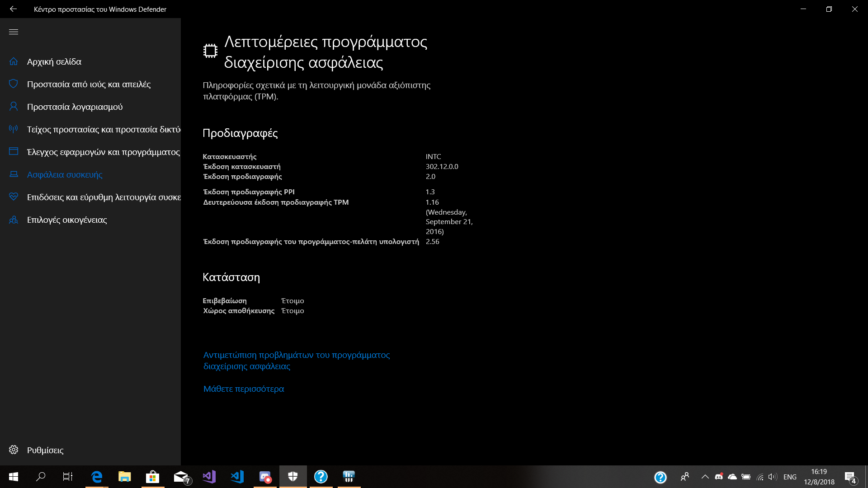
Task: Click the security processor chip icon in heading
Action: [210, 51]
